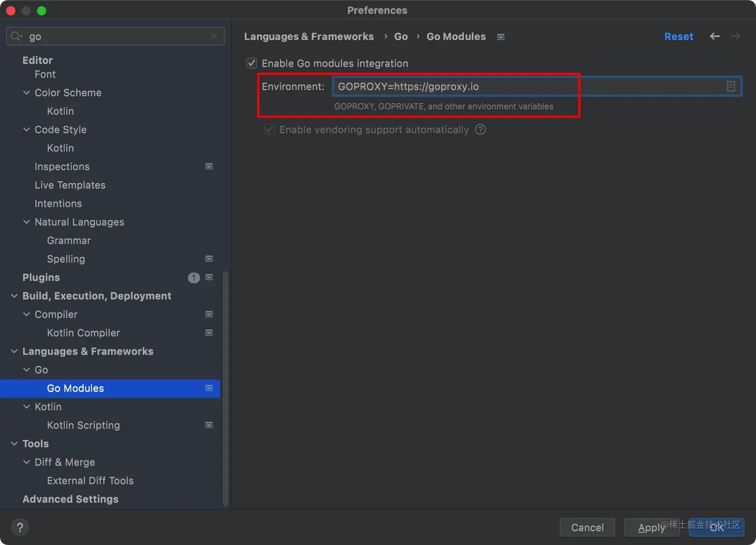Click the project icon on Spelling row
The width and height of the screenshot is (756, 545).
pos(209,259)
